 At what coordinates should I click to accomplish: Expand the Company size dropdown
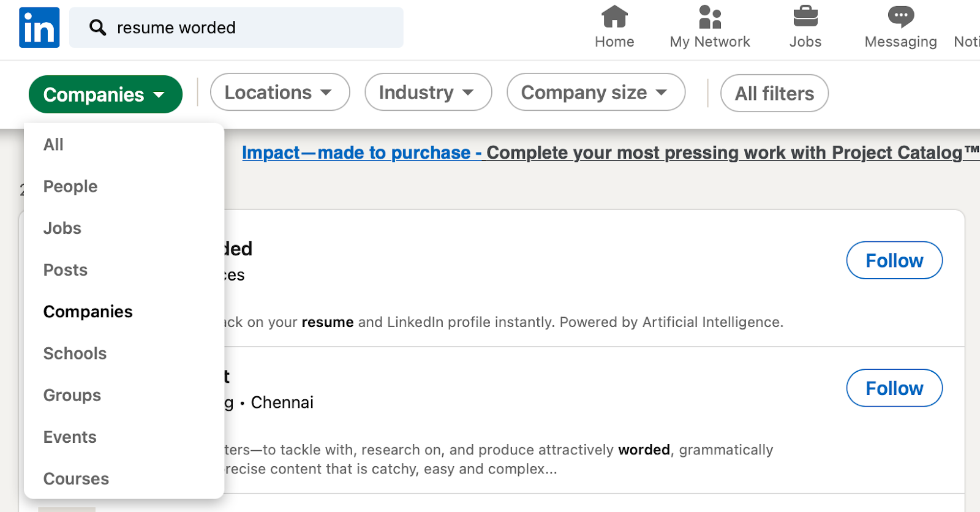click(x=595, y=92)
